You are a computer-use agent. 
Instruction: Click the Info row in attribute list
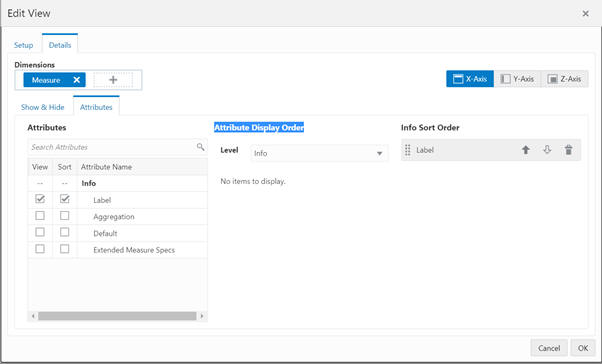coord(117,183)
